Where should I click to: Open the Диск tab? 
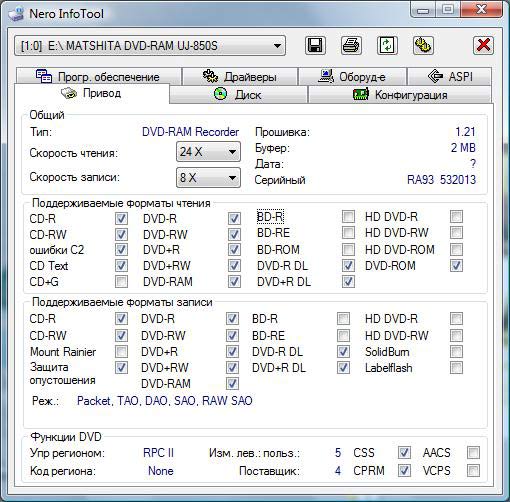pos(238,94)
